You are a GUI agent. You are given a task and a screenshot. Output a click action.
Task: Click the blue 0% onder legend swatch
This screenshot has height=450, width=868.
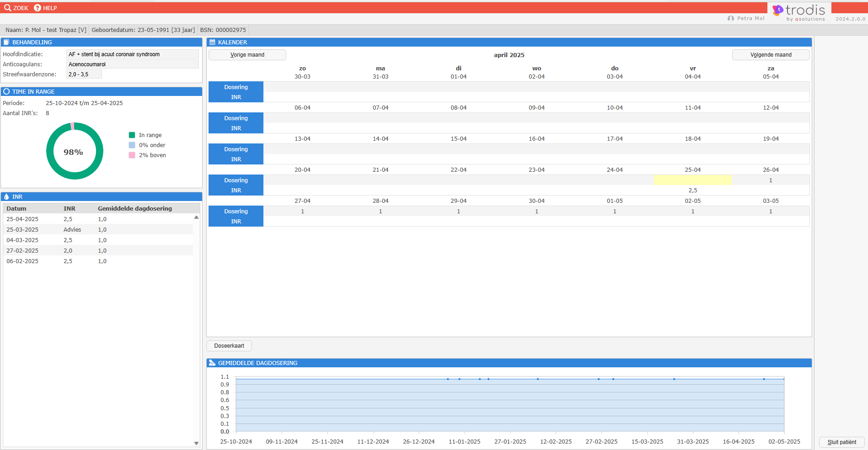132,145
